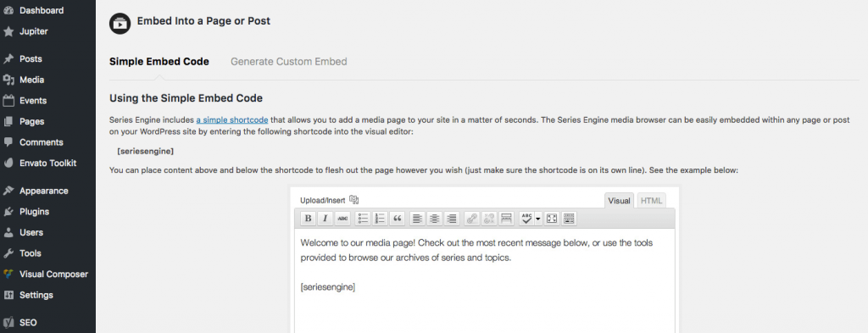This screenshot has height=333, width=868.
Task: Insert a bulleted list
Action: coord(363,219)
